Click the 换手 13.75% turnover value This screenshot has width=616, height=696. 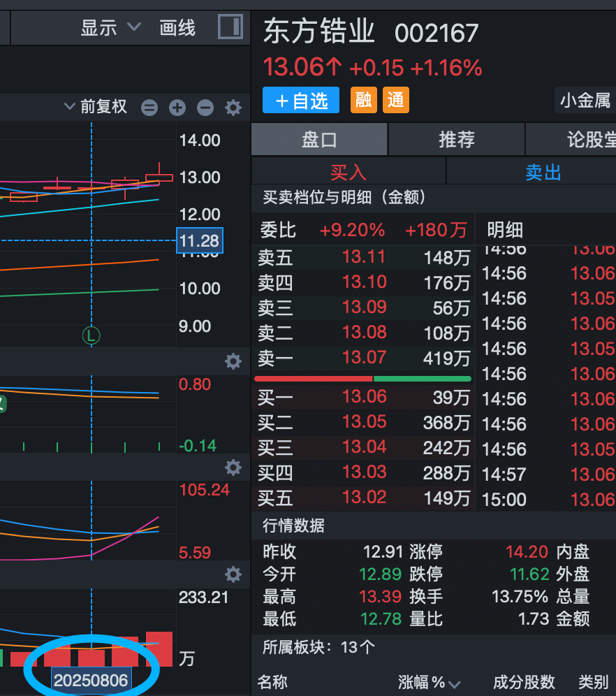pyautogui.click(x=520, y=597)
